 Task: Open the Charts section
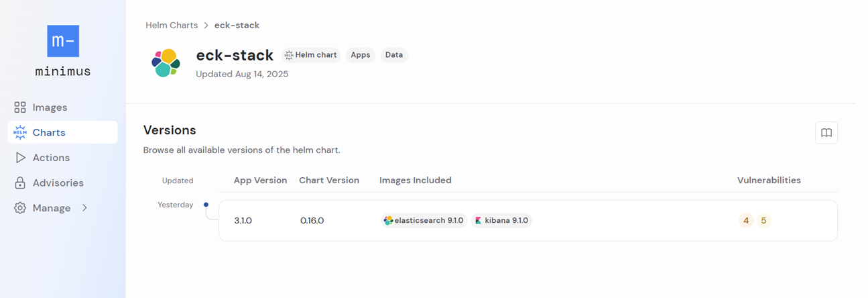[x=62, y=132]
